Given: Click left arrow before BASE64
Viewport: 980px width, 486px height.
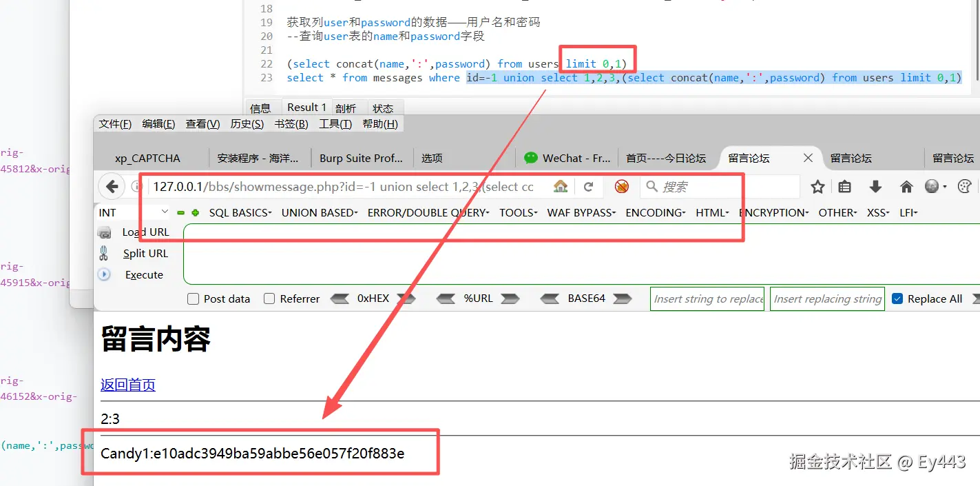Looking at the screenshot, I should click(x=550, y=298).
